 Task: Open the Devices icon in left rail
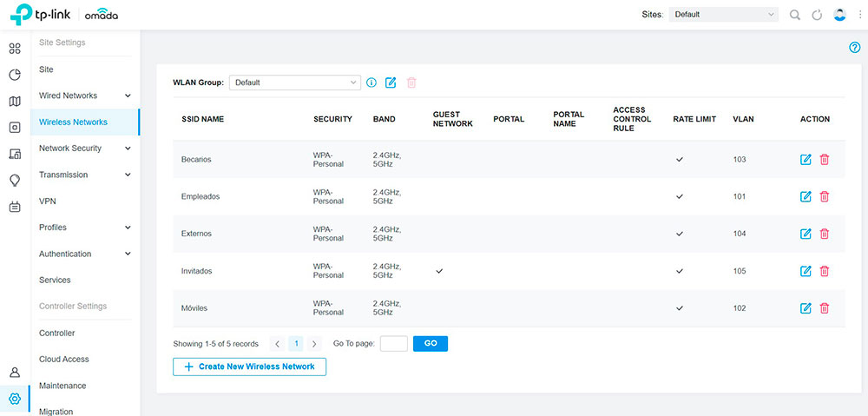[x=15, y=128]
